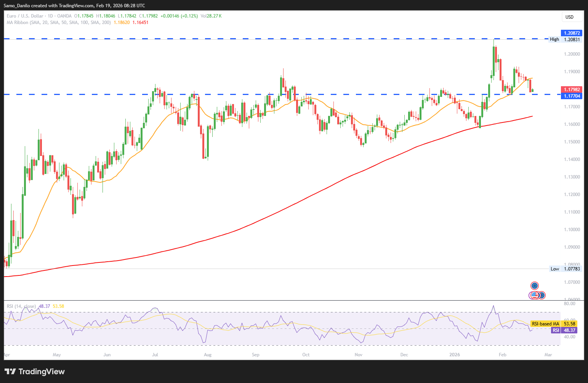Select the yellow RSI-based MA 53.58 label
Image resolution: width=588 pixels, height=383 pixels.
[554, 324]
